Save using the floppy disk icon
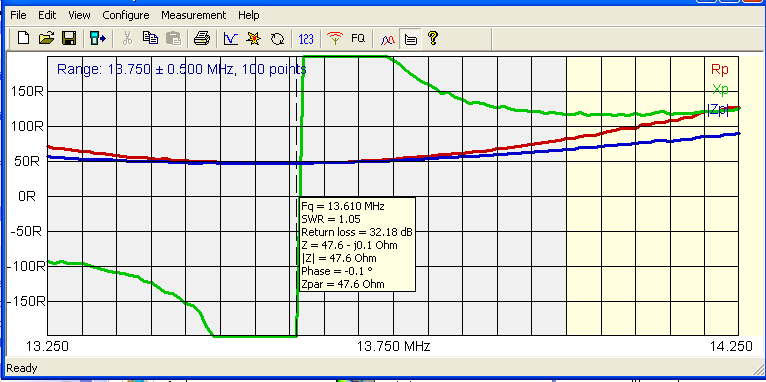Viewport: 766px width, 382px height. (x=69, y=38)
